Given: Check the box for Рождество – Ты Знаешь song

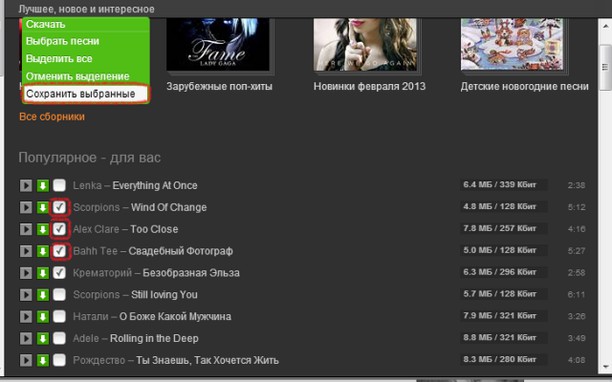Looking at the screenshot, I should (x=59, y=360).
